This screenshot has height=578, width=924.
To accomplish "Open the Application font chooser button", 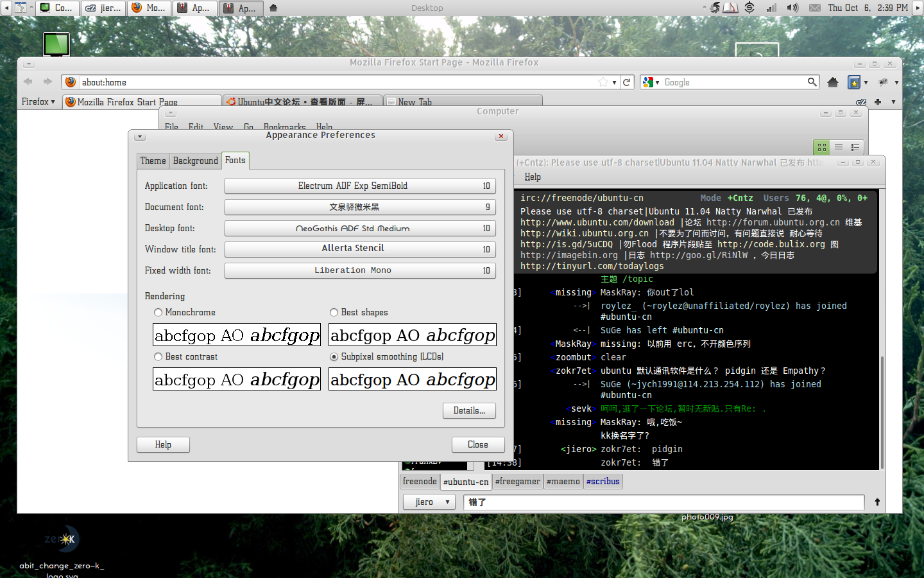I will tap(360, 186).
